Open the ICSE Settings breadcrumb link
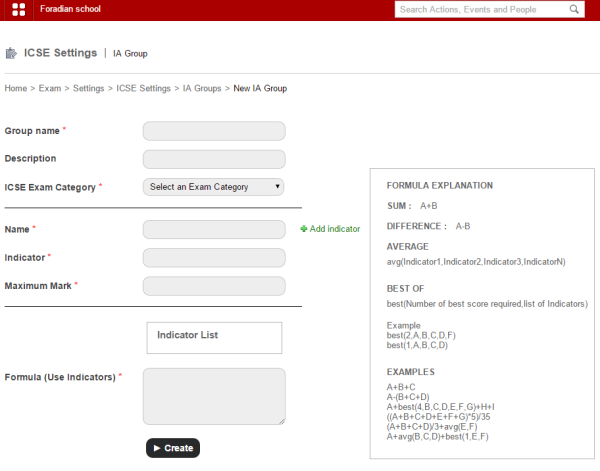This screenshot has width=600, height=471. 143,88
